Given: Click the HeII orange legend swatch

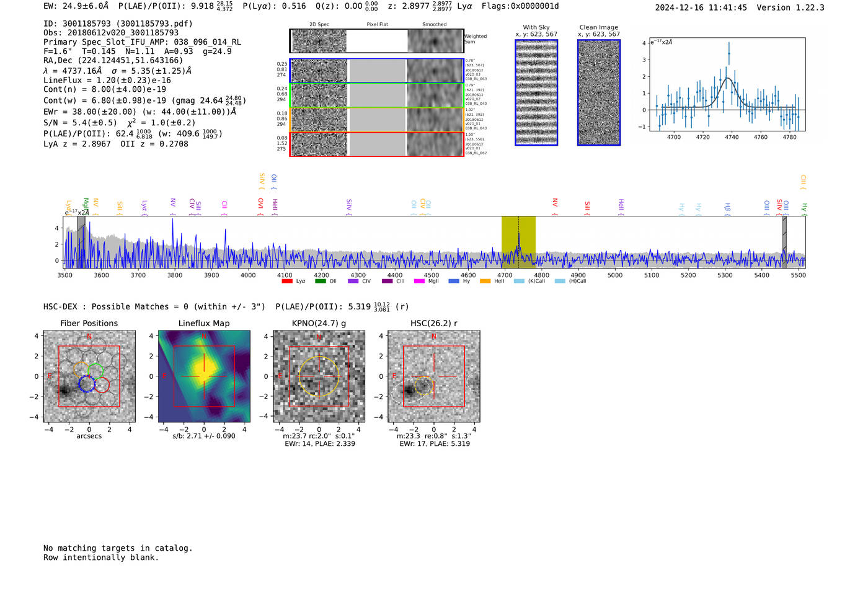Looking at the screenshot, I should click(x=485, y=281).
